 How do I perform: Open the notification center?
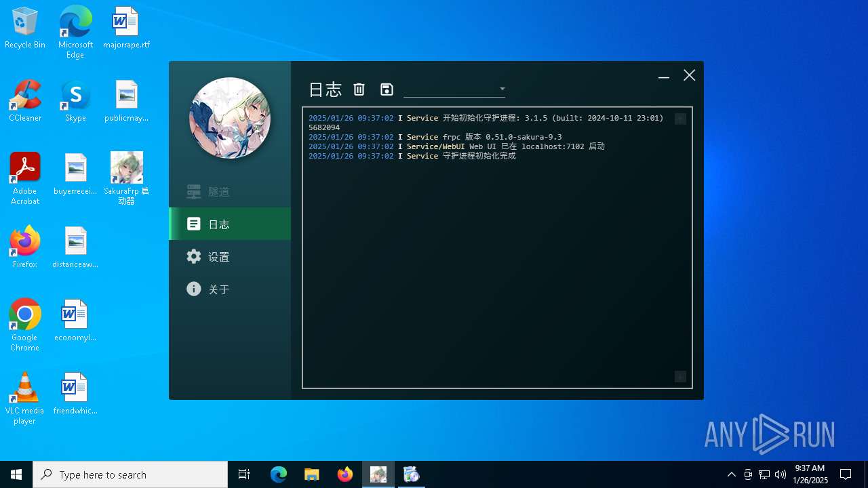point(846,474)
